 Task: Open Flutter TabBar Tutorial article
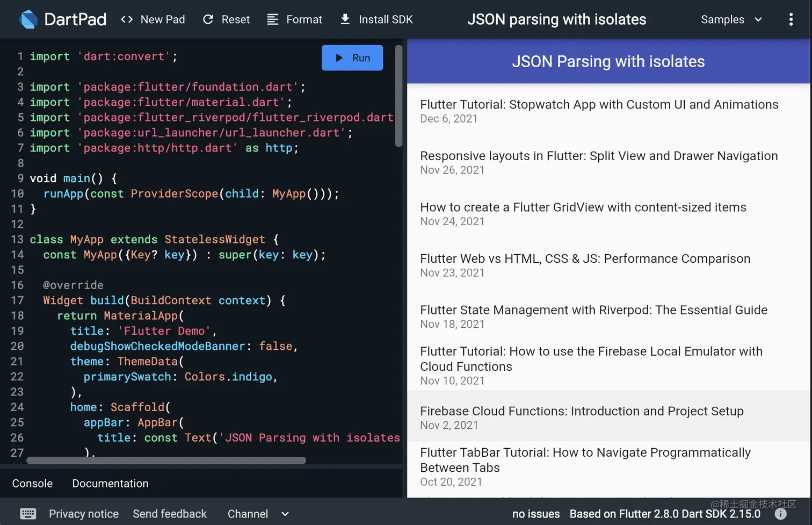[x=608, y=466]
